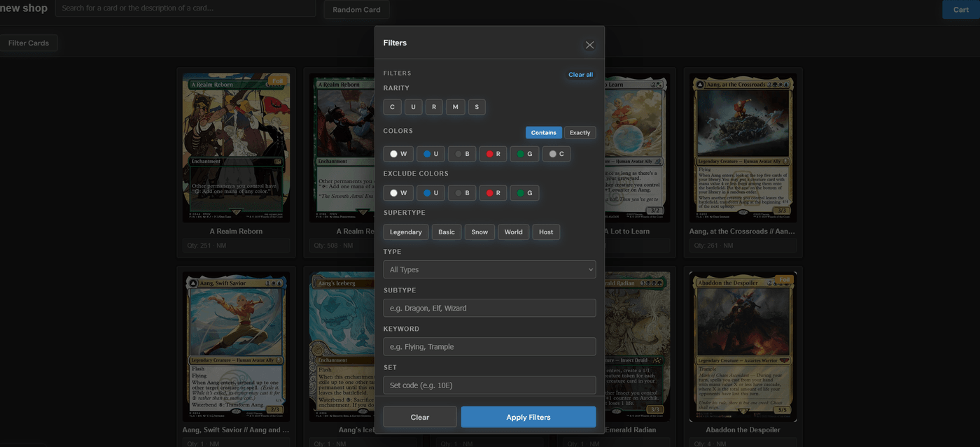
Task: Include blue color U in Colors
Action: coord(430,154)
